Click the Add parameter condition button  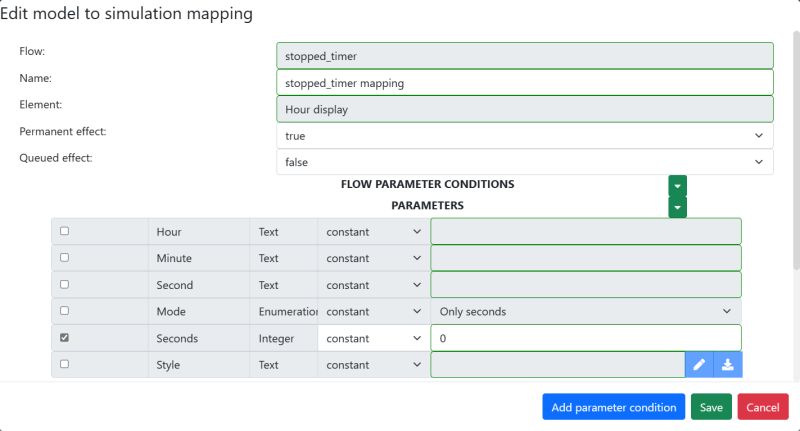(614, 408)
